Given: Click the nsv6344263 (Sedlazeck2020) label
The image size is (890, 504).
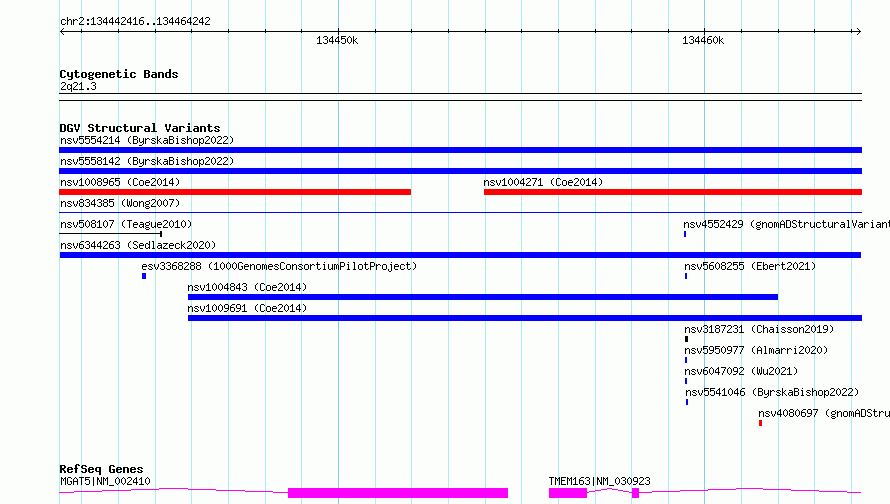Looking at the screenshot, I should [138, 245].
